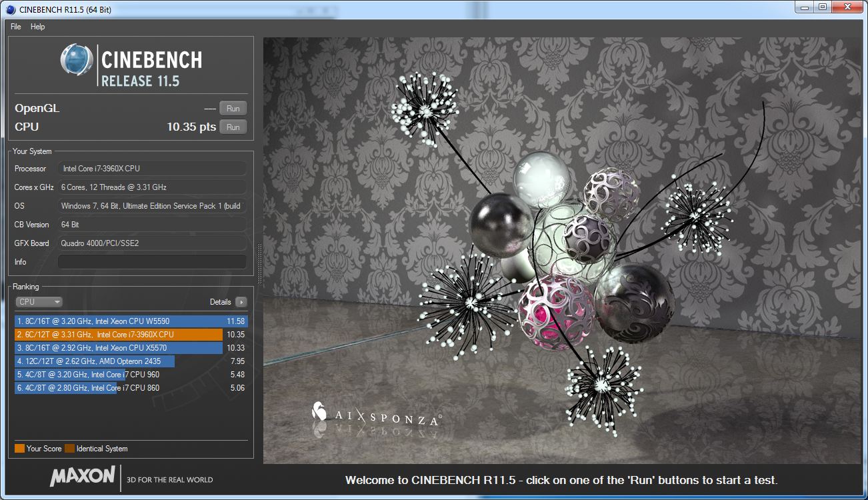The image size is (868, 500).
Task: Run the OpenGL benchmark test
Action: click(233, 108)
